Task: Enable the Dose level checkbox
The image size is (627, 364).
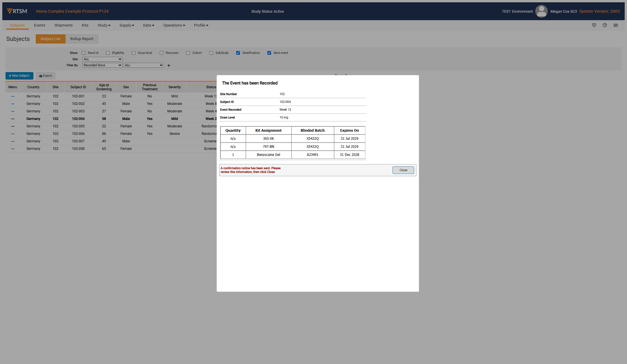Action: coord(134,53)
